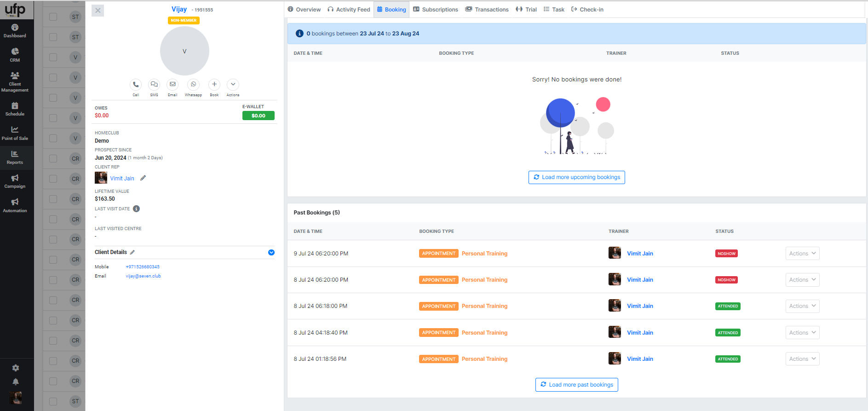868x411 pixels.
Task: Edit client rep with pencil icon
Action: click(x=143, y=178)
